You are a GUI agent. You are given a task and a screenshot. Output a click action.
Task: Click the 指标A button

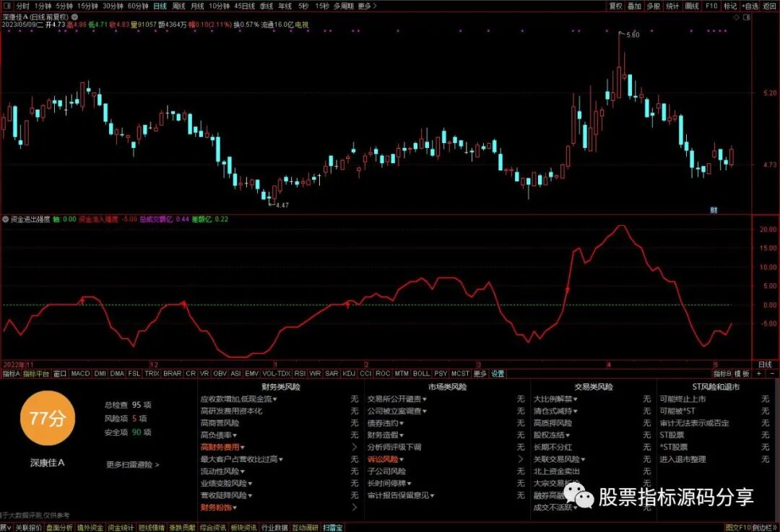pos(11,373)
